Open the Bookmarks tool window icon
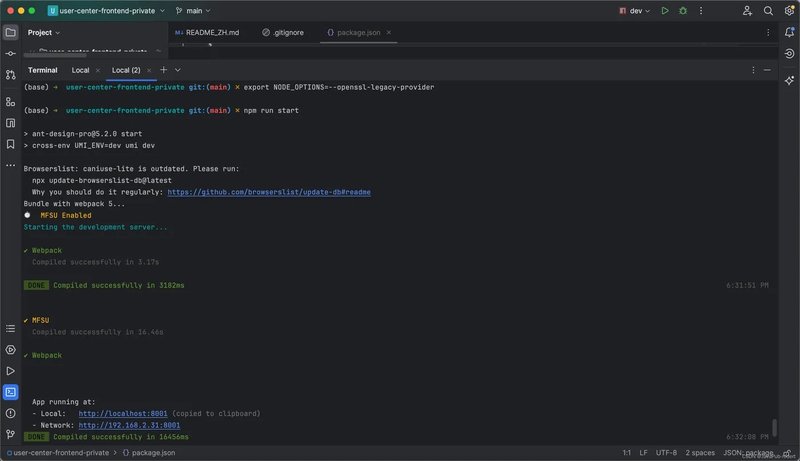 tap(10, 144)
